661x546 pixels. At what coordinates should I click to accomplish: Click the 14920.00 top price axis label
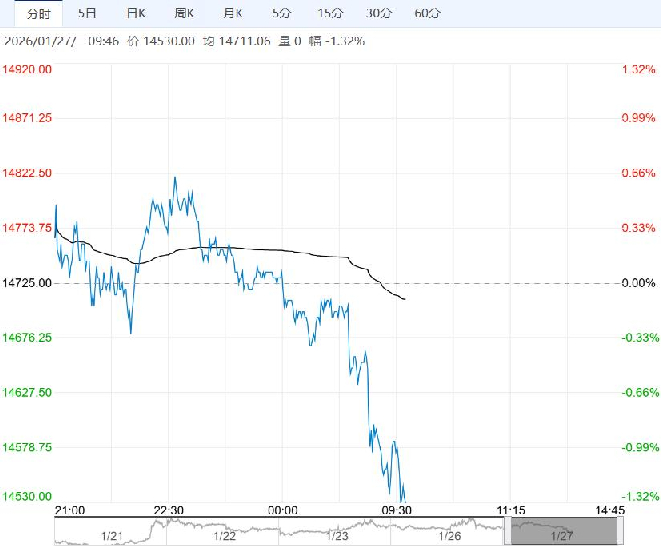point(30,69)
